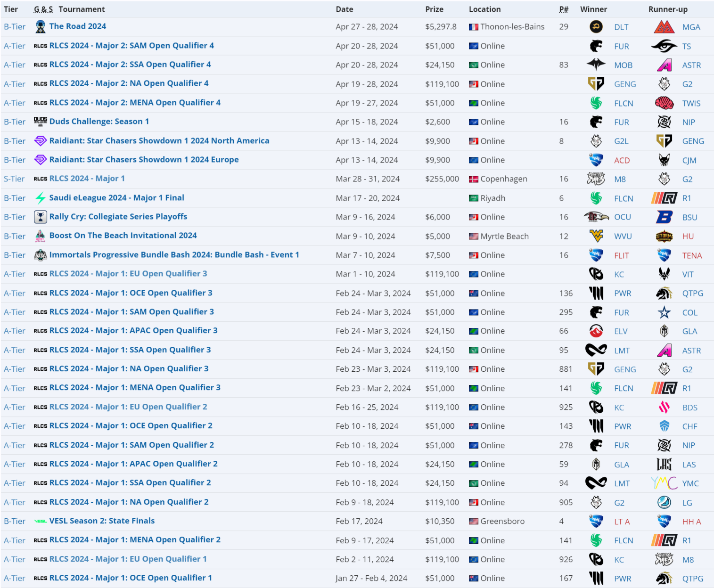The height and width of the screenshot is (588, 714).
Task: Click the CJM runner-up team logo
Action: coord(664,160)
